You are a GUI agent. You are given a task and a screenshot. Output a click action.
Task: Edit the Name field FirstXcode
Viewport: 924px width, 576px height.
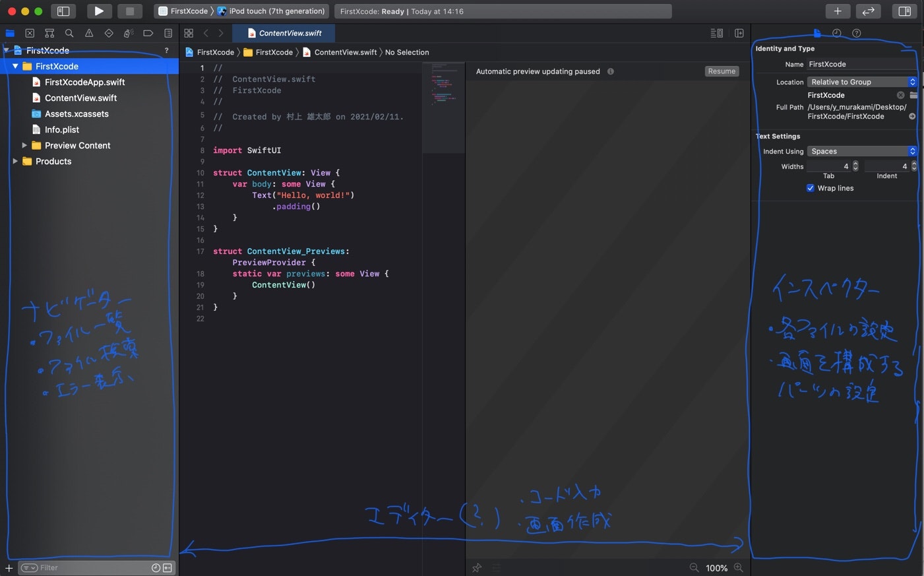[x=861, y=64]
